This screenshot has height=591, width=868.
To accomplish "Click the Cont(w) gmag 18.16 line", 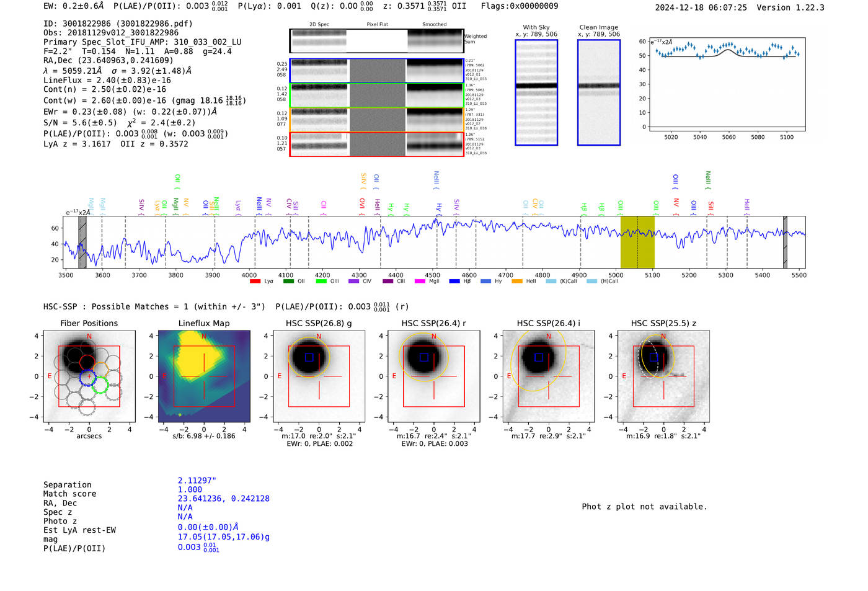I will (x=144, y=100).
